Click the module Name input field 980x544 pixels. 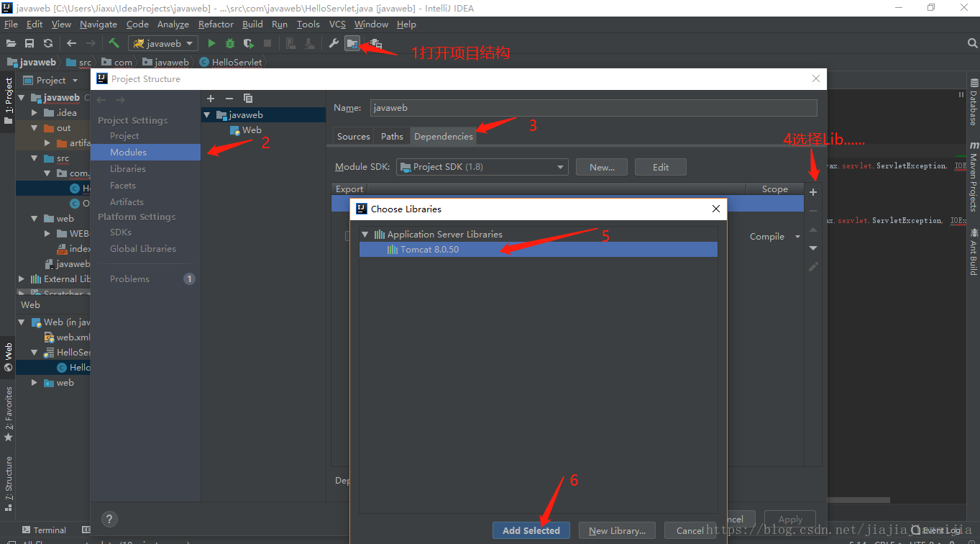pos(594,108)
